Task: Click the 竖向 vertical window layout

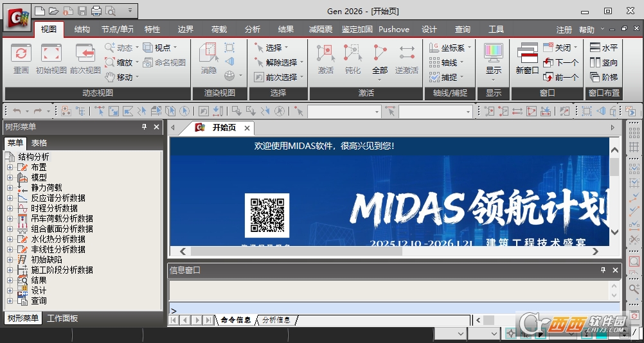Action: point(604,62)
